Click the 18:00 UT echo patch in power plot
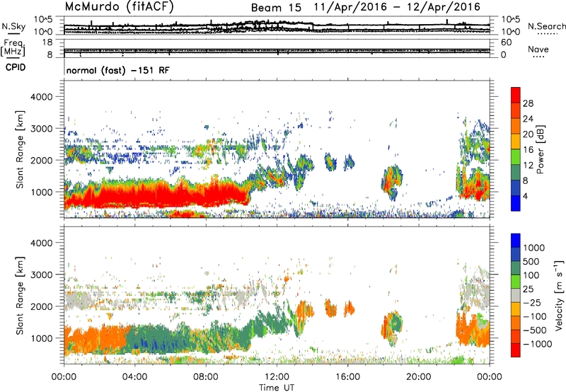This screenshot has width=566, height=392. (x=392, y=183)
